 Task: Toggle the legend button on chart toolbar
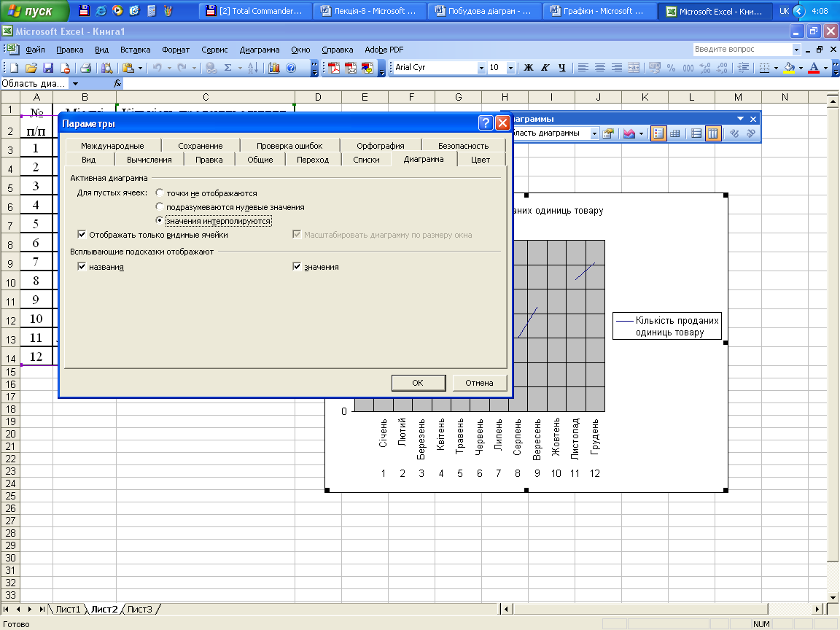(658, 133)
